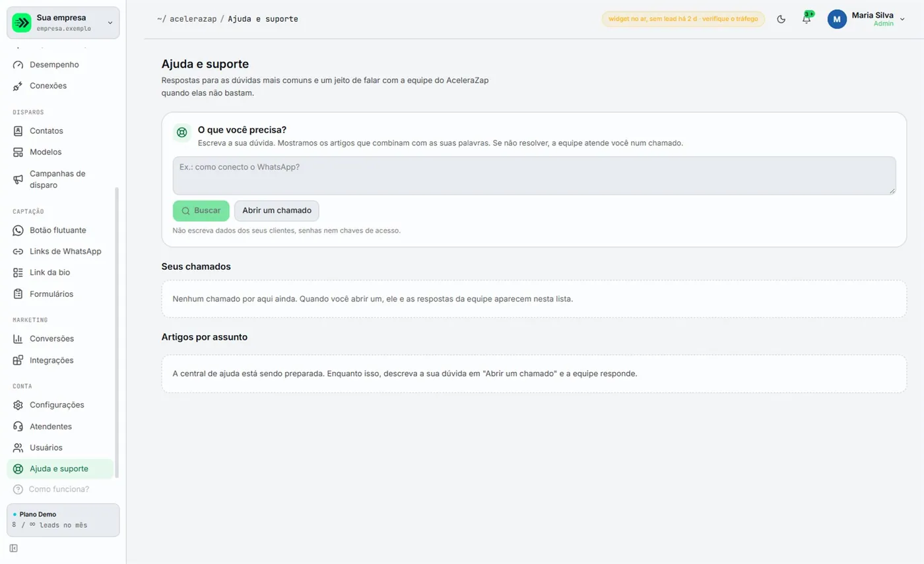Viewport: 924px width, 564px height.
Task: Expand the Sua empresa company switcher
Action: [63, 23]
